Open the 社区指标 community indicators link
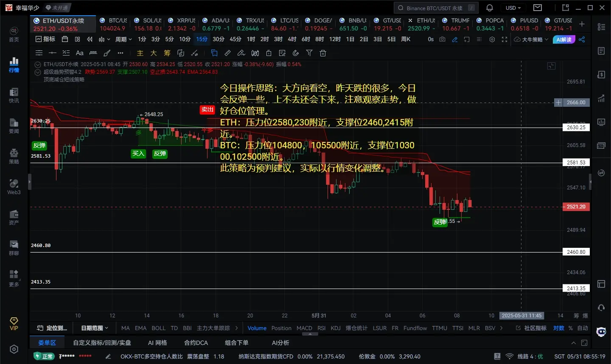The width and height of the screenshot is (611, 364). pos(531,328)
